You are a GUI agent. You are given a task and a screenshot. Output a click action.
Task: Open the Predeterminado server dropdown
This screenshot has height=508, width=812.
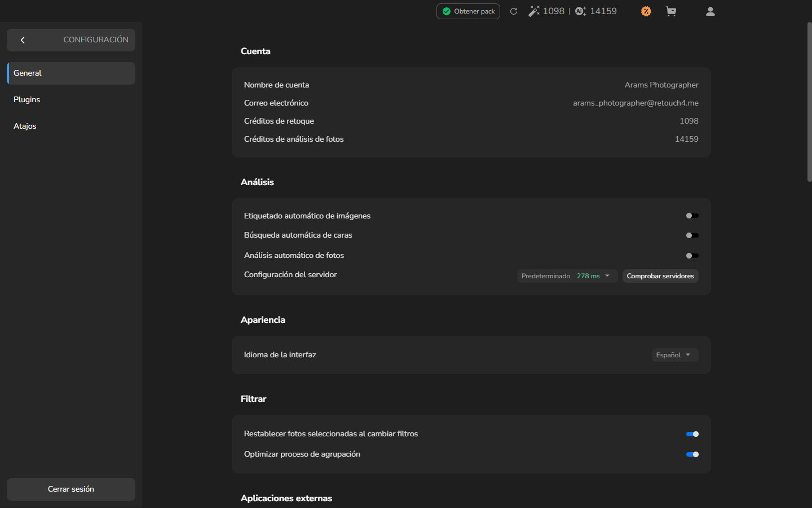click(567, 276)
